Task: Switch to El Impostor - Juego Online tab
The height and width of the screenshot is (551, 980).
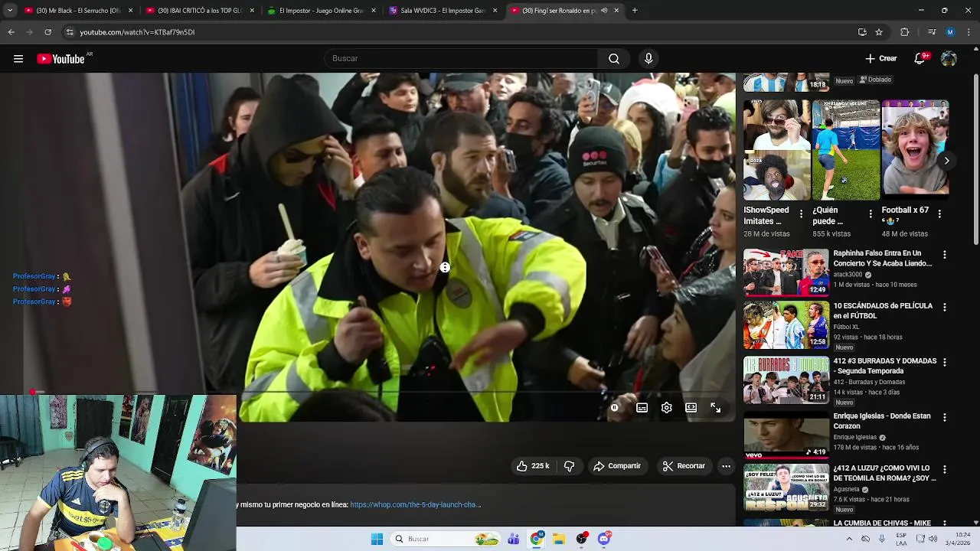Action: pos(321,11)
